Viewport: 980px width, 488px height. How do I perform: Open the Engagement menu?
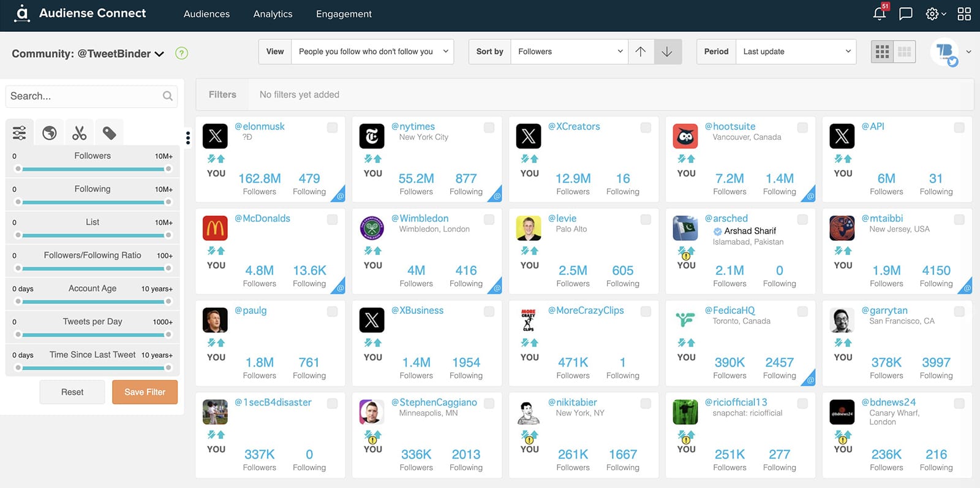(x=344, y=13)
